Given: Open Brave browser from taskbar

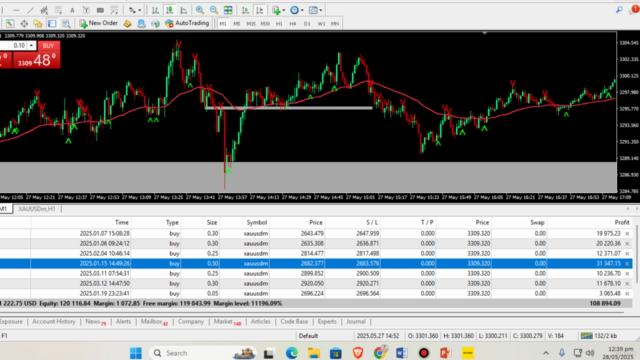Looking at the screenshot, I should pos(358,353).
